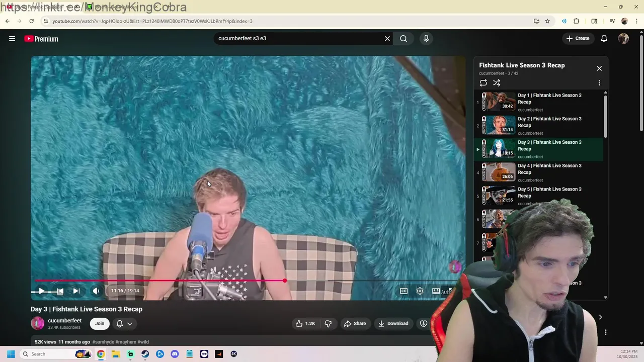The height and width of the screenshot is (362, 644).
Task: Open the YouTube guide hamburger menu
Action: click(x=12, y=39)
